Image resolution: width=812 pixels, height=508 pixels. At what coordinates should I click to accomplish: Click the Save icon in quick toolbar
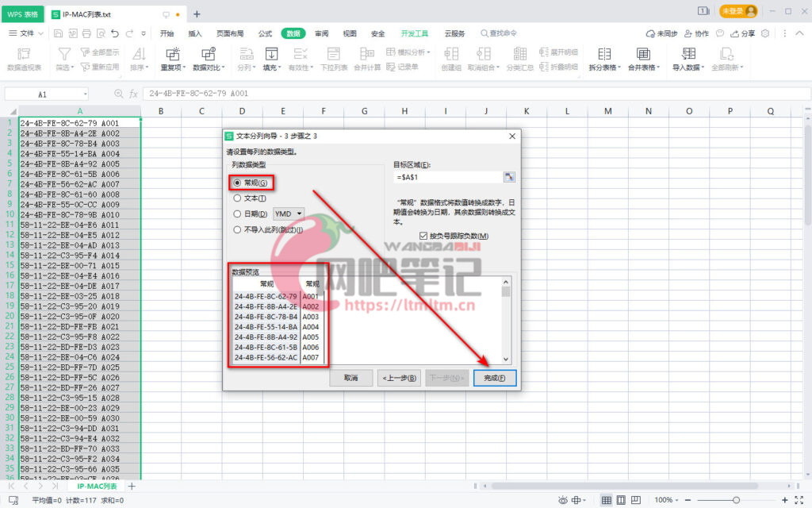58,33
